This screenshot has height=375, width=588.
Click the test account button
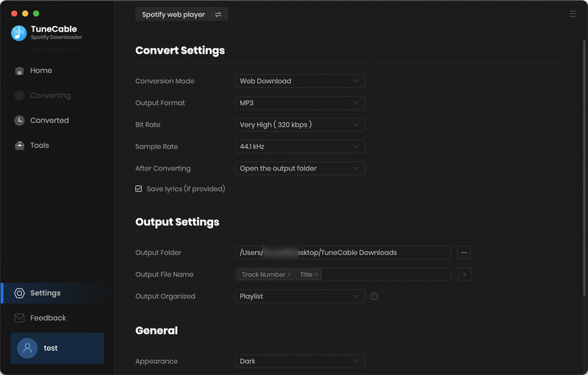[57, 348]
